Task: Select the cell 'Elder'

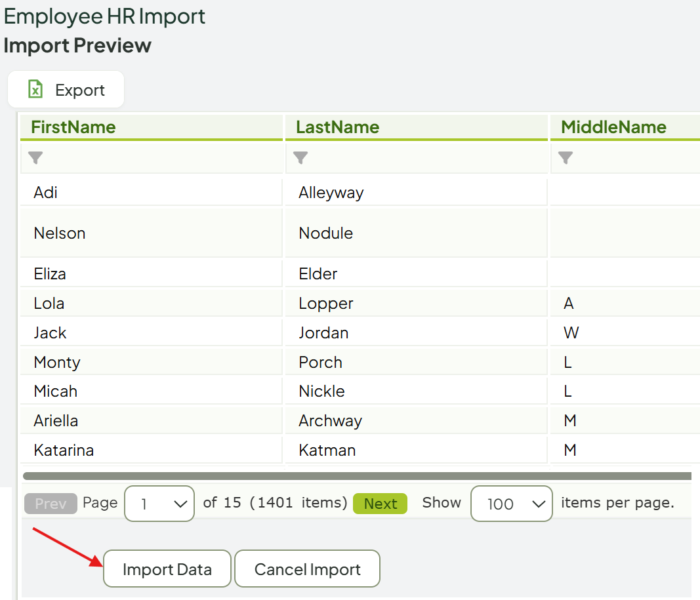Action: pyautogui.click(x=416, y=273)
